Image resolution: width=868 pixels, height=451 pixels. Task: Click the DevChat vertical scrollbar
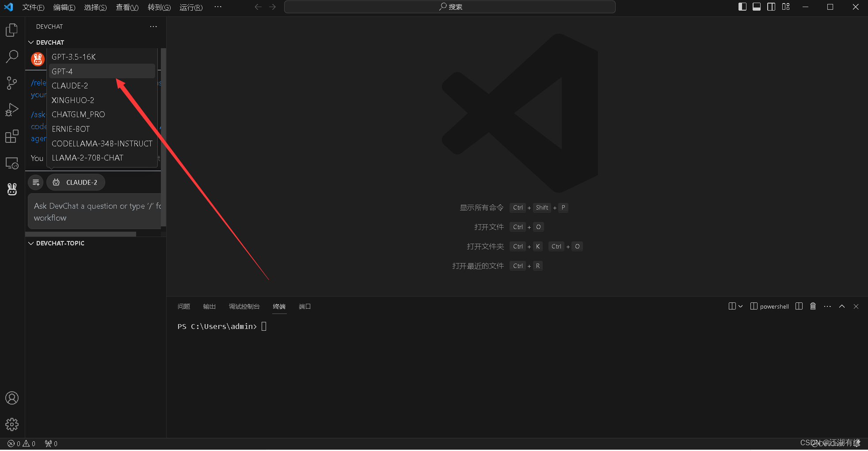pos(164,137)
